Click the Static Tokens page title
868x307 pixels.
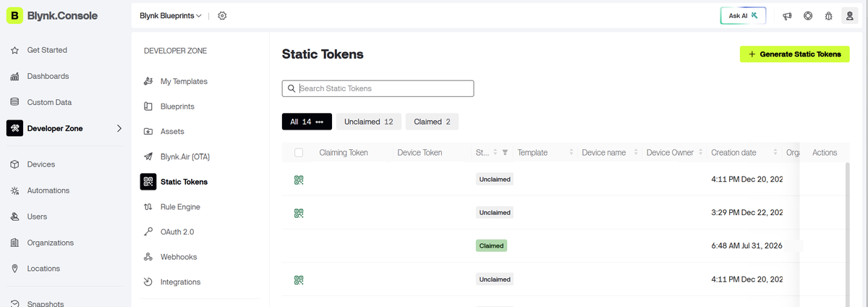[x=323, y=54]
